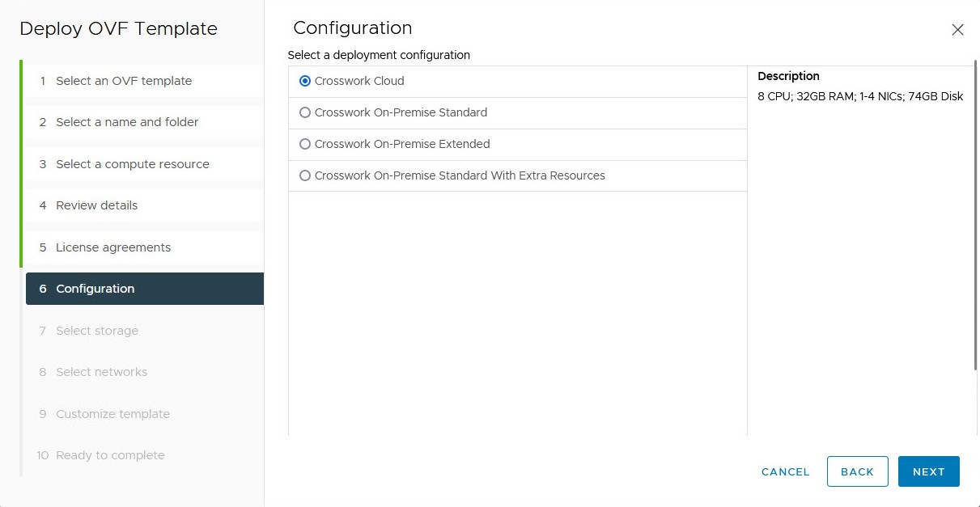The height and width of the screenshot is (507, 980).
Task: Open step 5 License agreements
Action: click(x=145, y=247)
